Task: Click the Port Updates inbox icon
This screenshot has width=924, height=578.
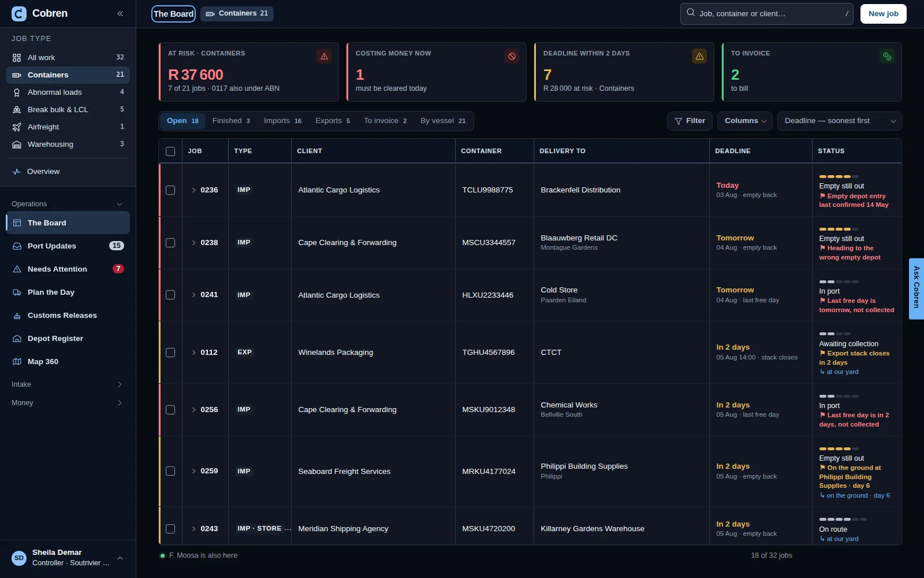Action: (x=17, y=246)
